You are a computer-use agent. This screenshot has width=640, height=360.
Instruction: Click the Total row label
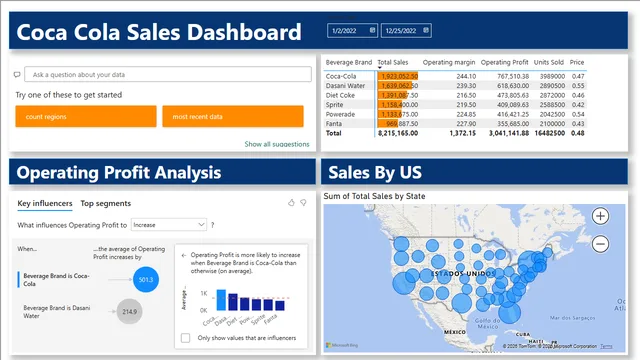tap(333, 133)
